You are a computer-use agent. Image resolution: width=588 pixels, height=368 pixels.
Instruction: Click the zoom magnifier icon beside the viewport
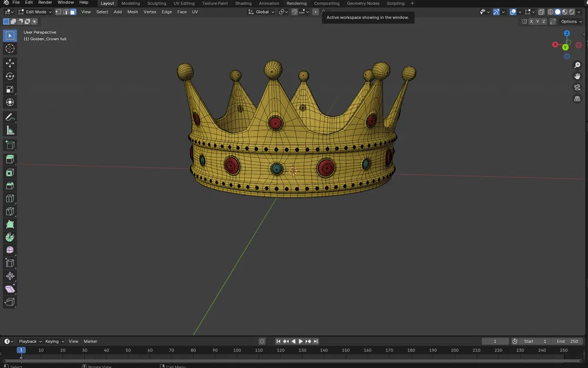[577, 65]
